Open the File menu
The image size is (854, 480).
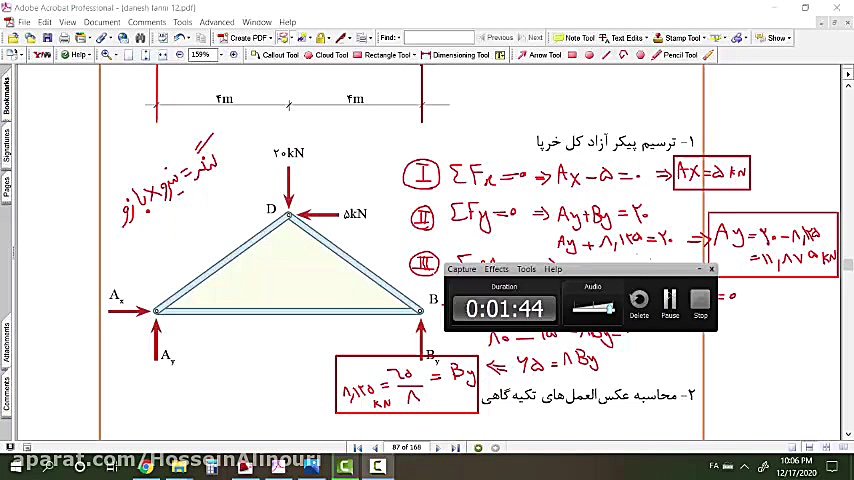(x=24, y=22)
